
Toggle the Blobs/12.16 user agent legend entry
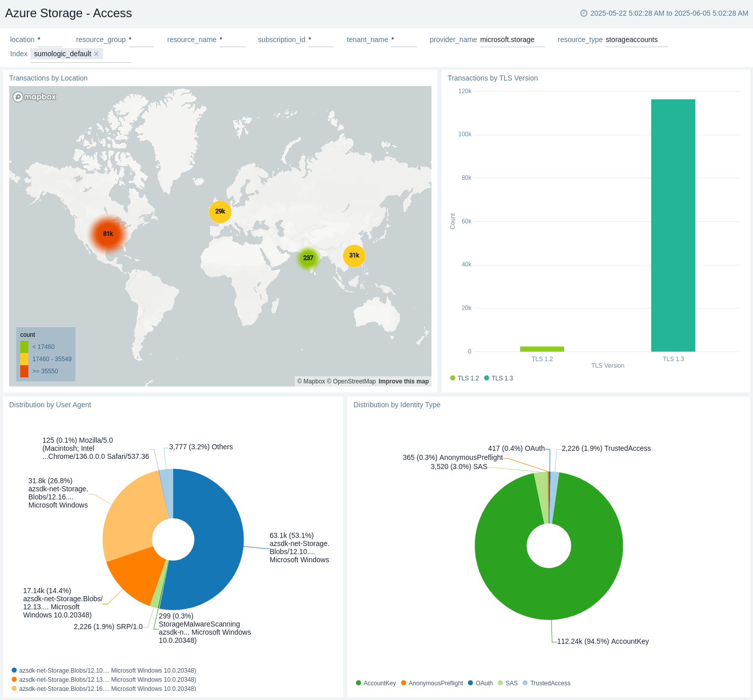click(x=104, y=689)
